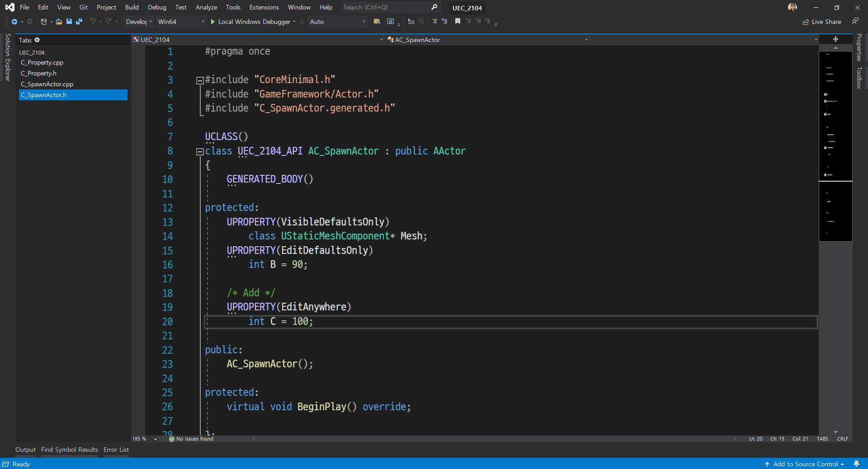This screenshot has width=868, height=469.
Task: Toggle a bookmark on the current line
Action: click(458, 22)
